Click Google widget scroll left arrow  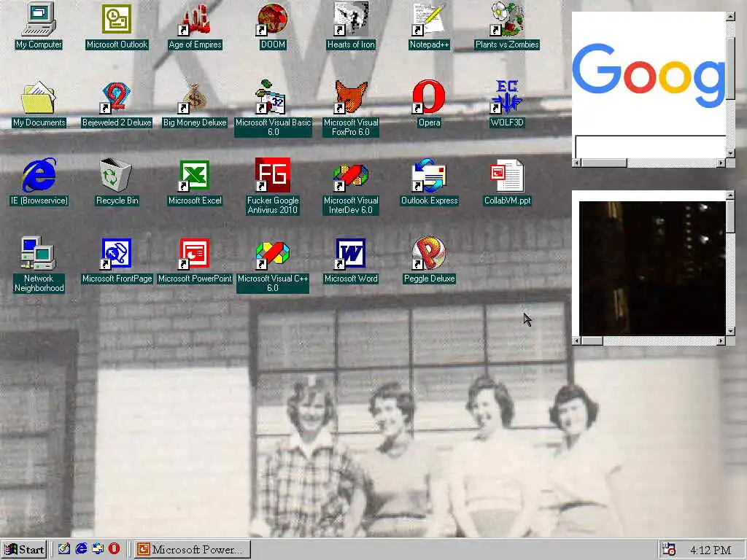[576, 163]
